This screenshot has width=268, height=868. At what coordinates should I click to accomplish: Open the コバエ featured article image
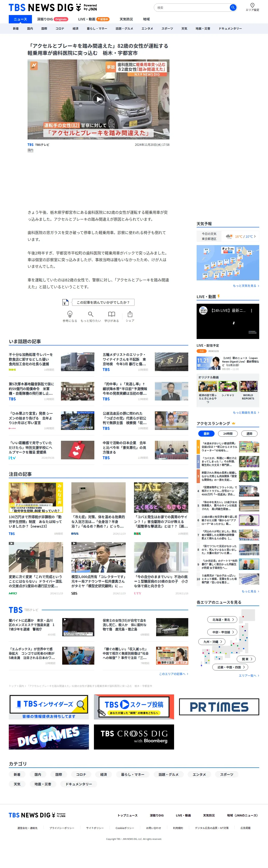(x=161, y=497)
